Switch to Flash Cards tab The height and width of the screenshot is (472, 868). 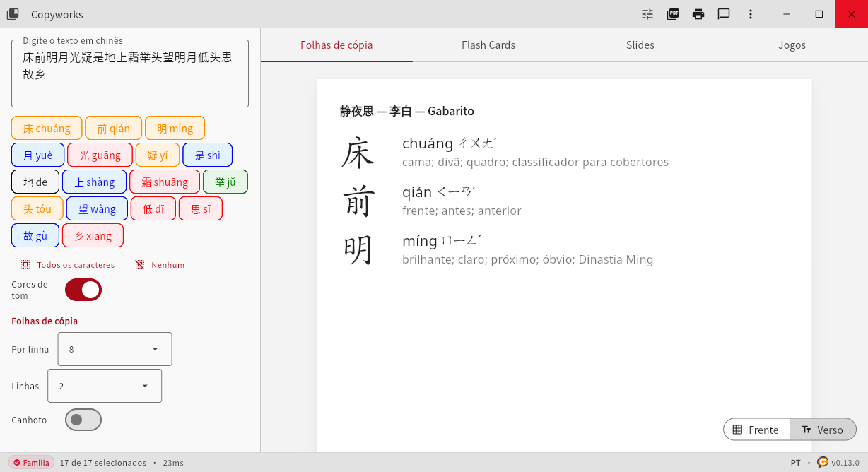(x=488, y=45)
